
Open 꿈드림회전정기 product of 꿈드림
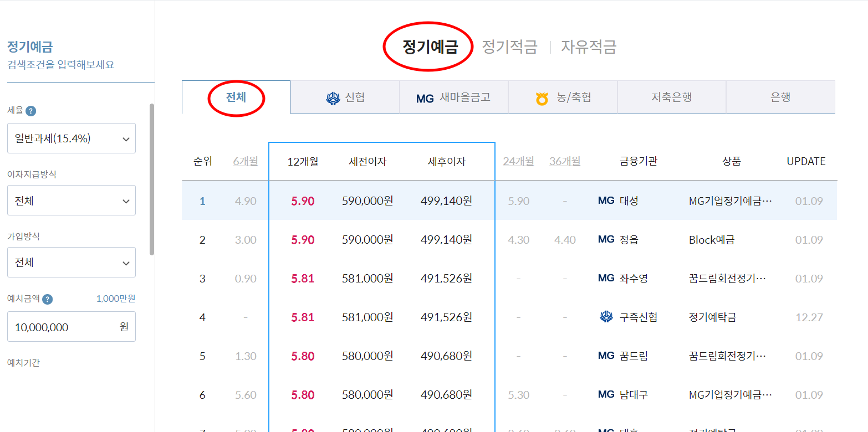pos(727,356)
